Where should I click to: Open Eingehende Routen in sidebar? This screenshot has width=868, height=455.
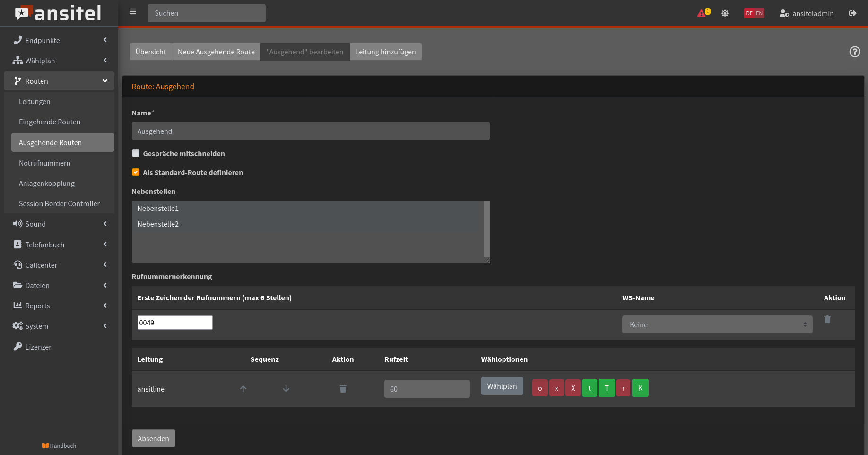(x=50, y=122)
